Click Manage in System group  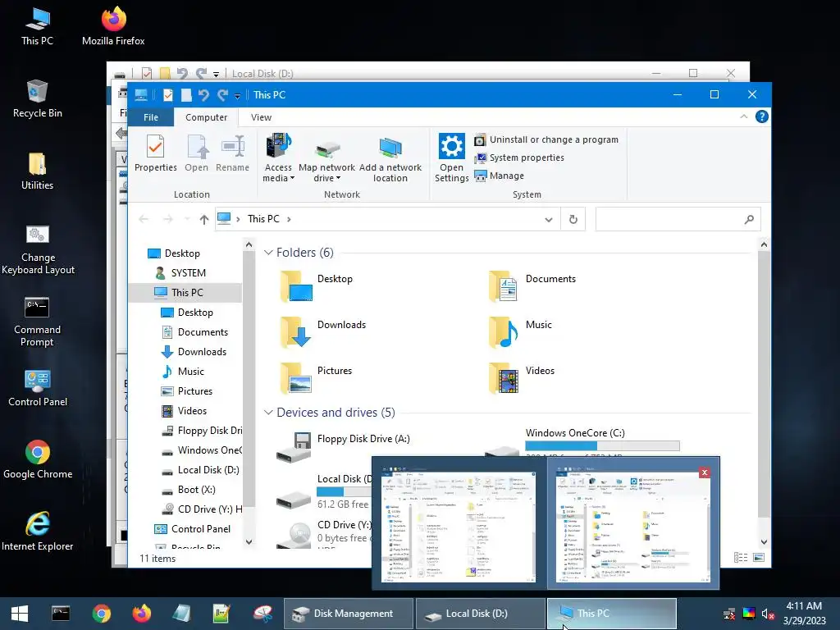(x=500, y=176)
